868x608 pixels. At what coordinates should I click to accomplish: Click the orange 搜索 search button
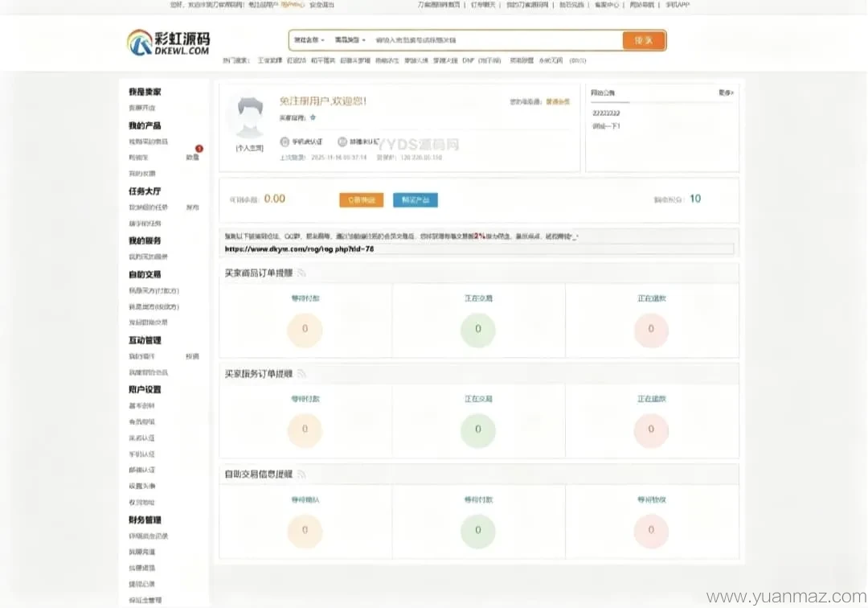coord(644,40)
